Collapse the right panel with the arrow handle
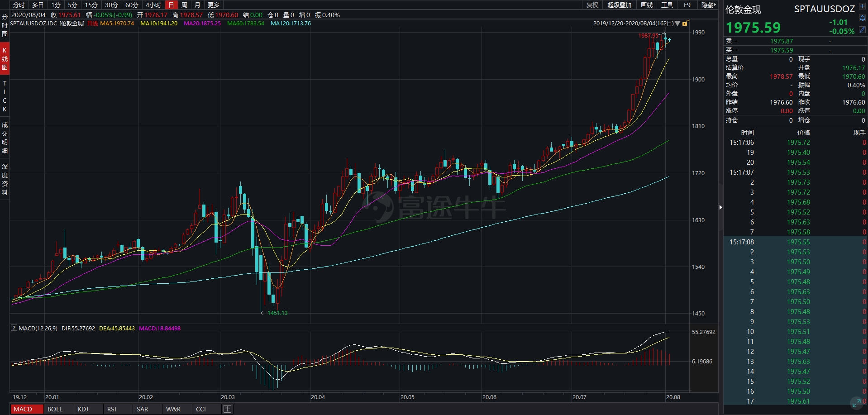This screenshot has height=415, width=868. [721, 207]
